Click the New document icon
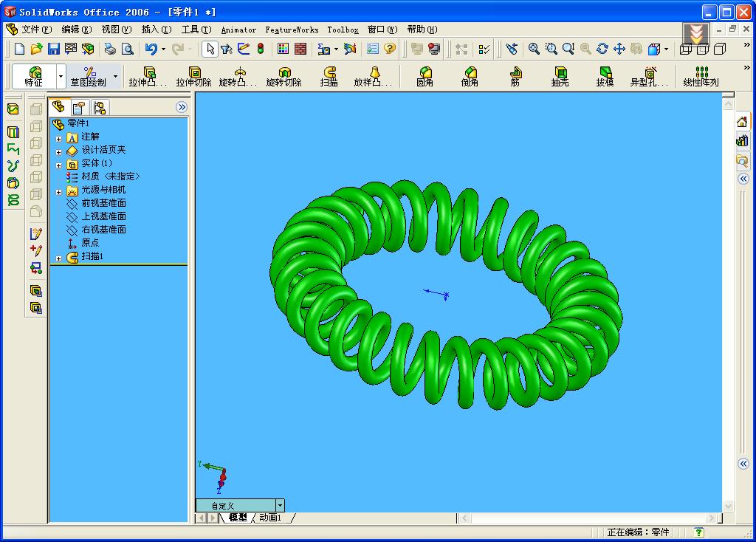Image resolution: width=756 pixels, height=542 pixels. [x=19, y=49]
